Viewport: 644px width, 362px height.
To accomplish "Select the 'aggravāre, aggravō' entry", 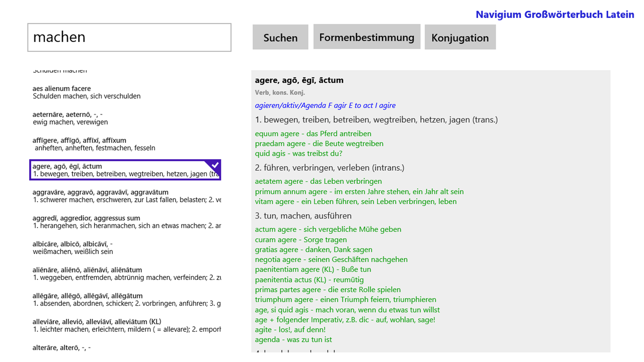I will (x=125, y=196).
